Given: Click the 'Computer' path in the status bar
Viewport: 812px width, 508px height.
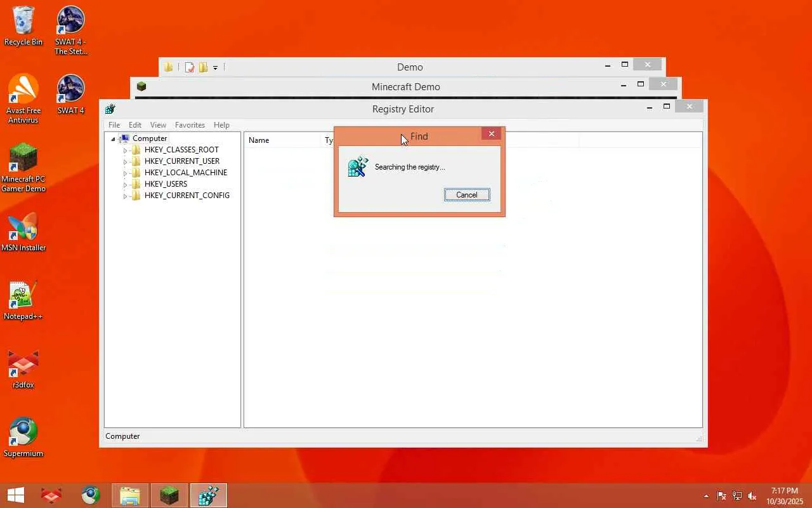Looking at the screenshot, I should click(122, 436).
